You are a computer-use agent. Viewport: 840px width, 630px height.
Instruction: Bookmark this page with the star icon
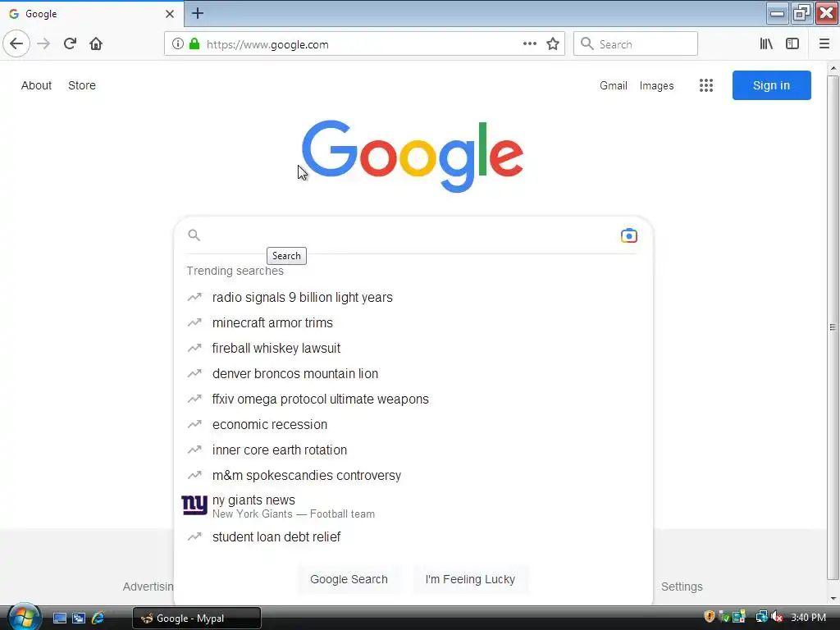pyautogui.click(x=553, y=44)
